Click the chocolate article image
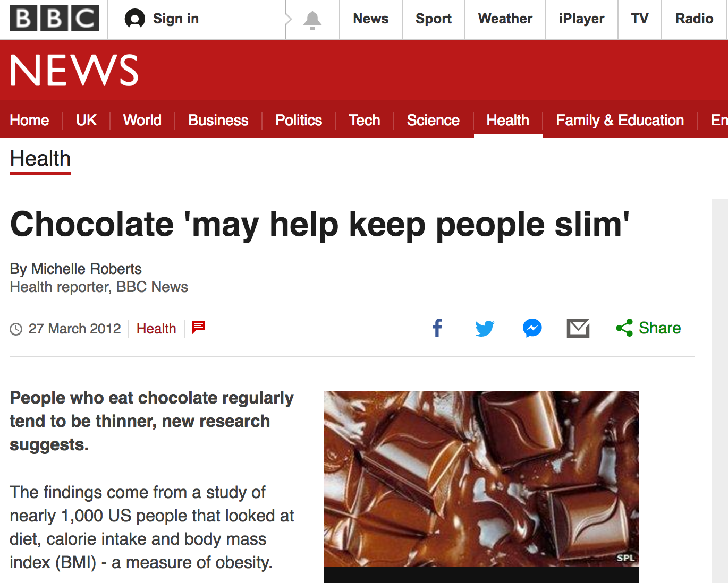This screenshot has height=583, width=728. pyautogui.click(x=481, y=479)
